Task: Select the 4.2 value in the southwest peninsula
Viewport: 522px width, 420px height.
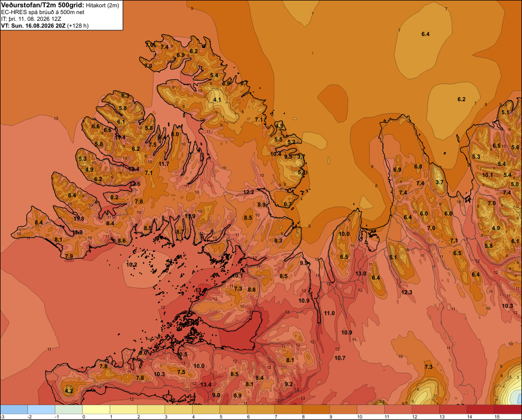Action: (x=68, y=391)
